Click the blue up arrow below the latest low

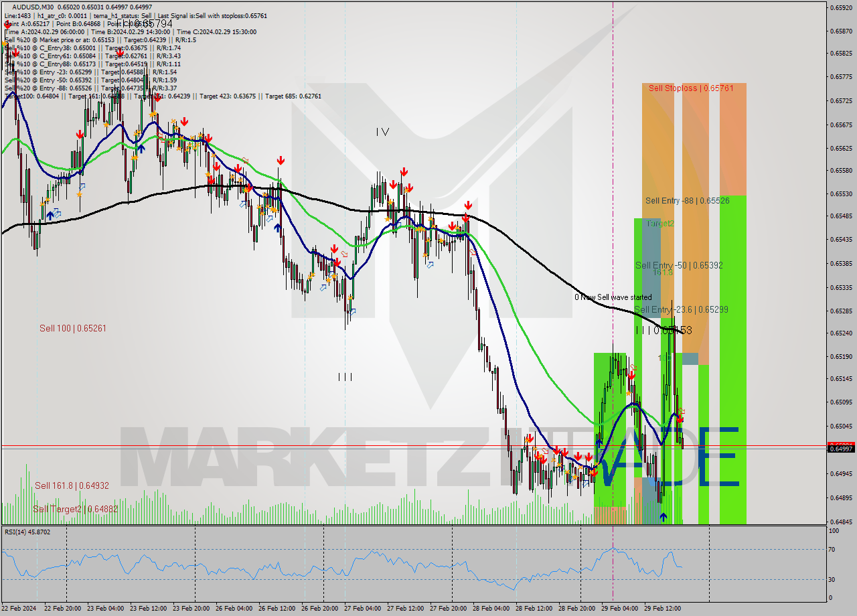663,517
